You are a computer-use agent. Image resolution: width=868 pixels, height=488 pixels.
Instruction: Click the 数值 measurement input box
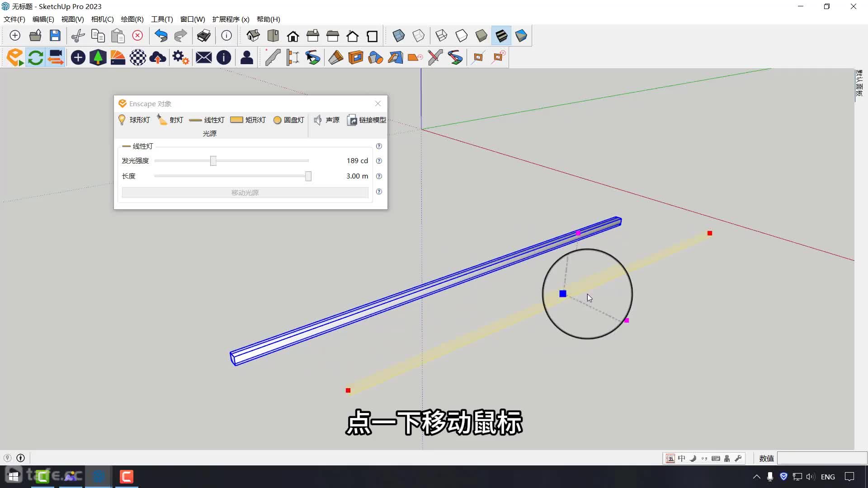pos(822,458)
